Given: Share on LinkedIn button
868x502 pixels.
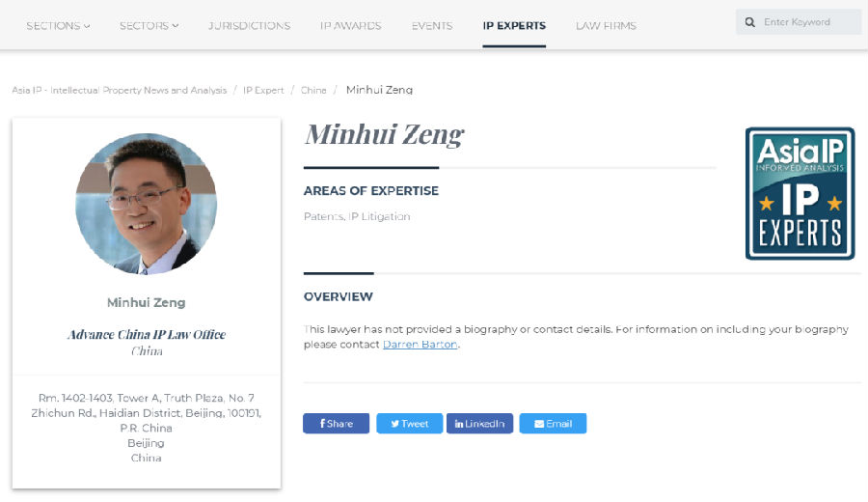Looking at the screenshot, I should tap(480, 423).
